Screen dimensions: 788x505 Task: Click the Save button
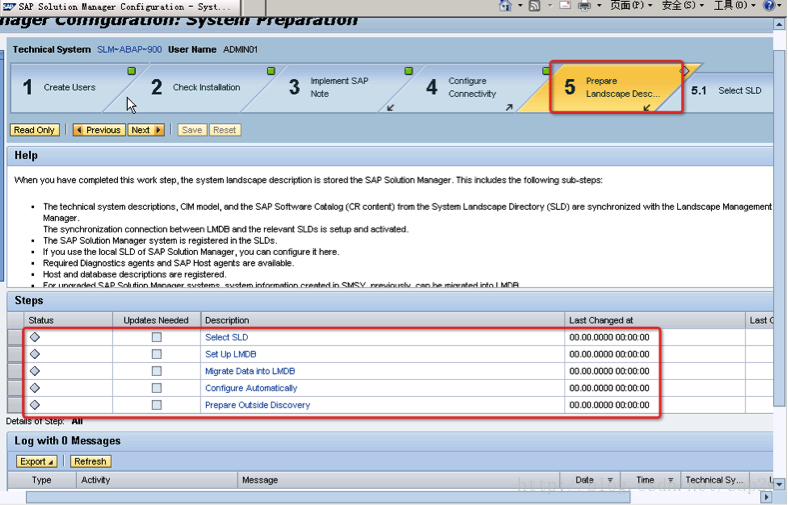click(192, 130)
